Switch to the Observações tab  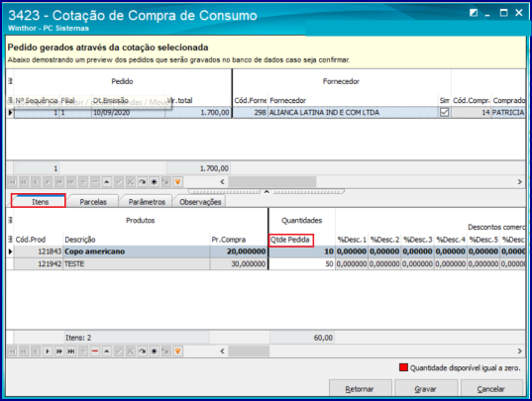pos(200,202)
